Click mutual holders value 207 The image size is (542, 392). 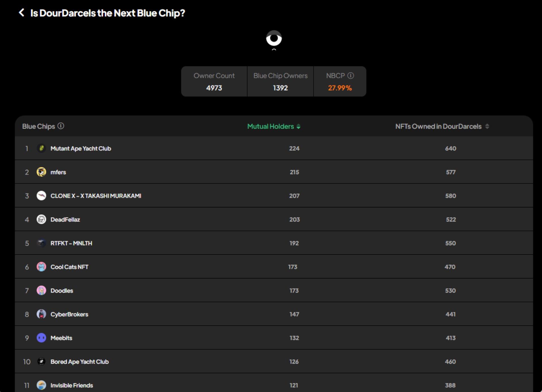point(294,196)
